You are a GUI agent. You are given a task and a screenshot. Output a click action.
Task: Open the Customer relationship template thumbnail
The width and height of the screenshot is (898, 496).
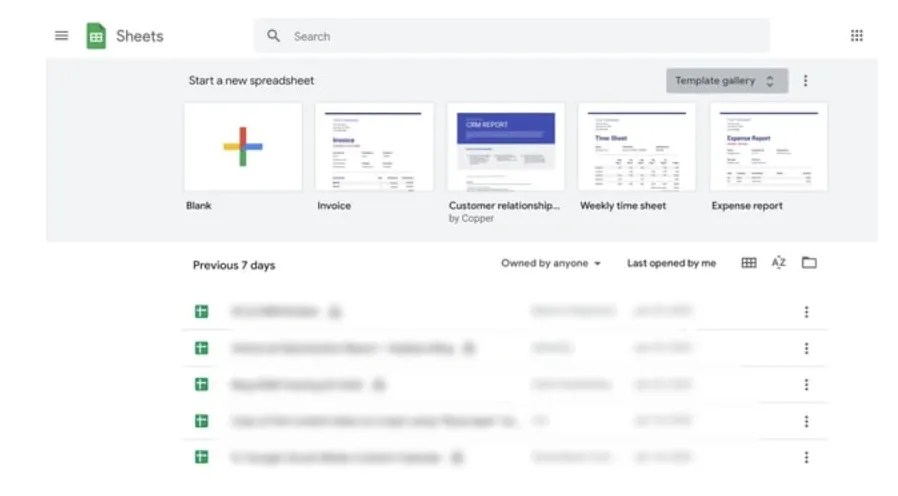tap(506, 147)
